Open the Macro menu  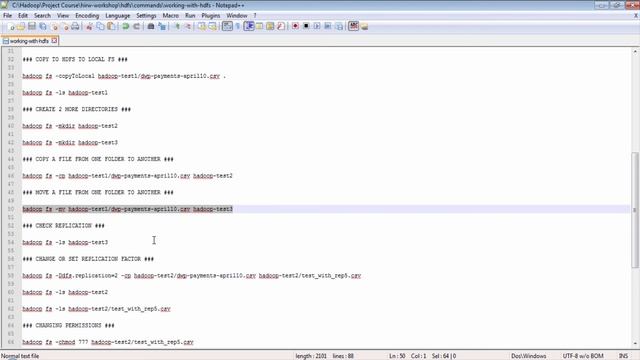click(x=171, y=16)
